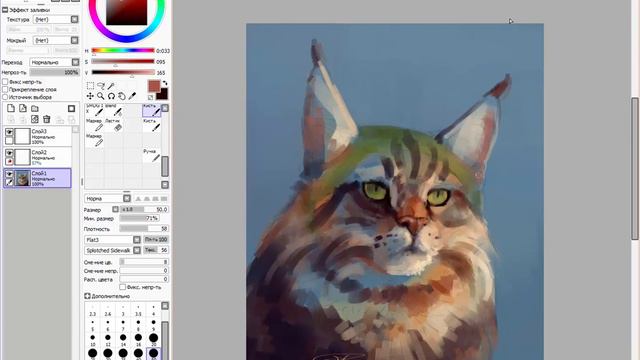Create a new normal layer
This screenshot has height=360, width=640.
pyautogui.click(x=11, y=108)
